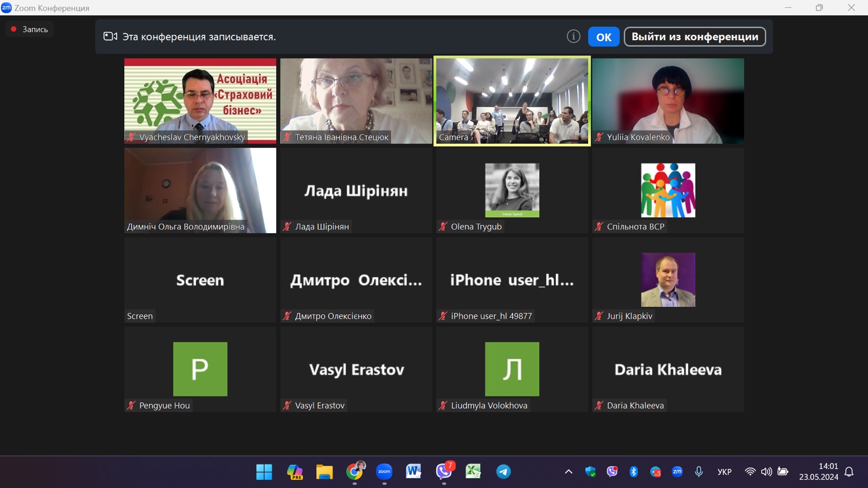This screenshot has height=488, width=868.
Task: Open Google Chrome from the taskbar
Action: click(x=355, y=472)
